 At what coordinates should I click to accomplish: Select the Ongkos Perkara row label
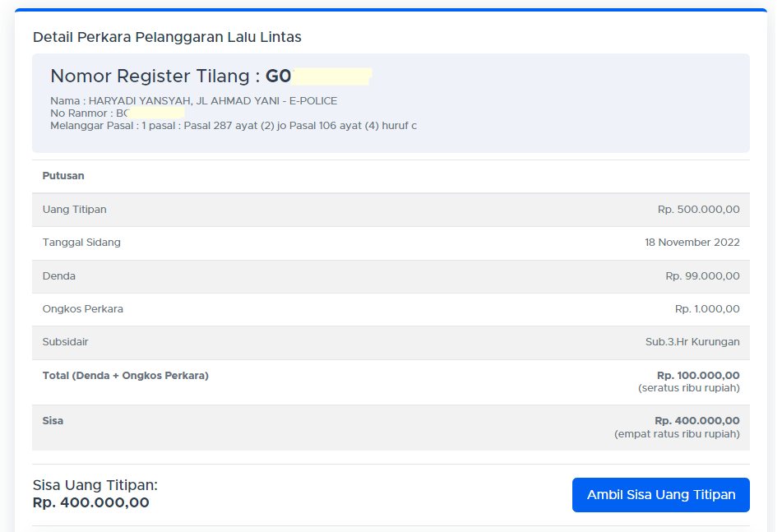pyautogui.click(x=83, y=309)
